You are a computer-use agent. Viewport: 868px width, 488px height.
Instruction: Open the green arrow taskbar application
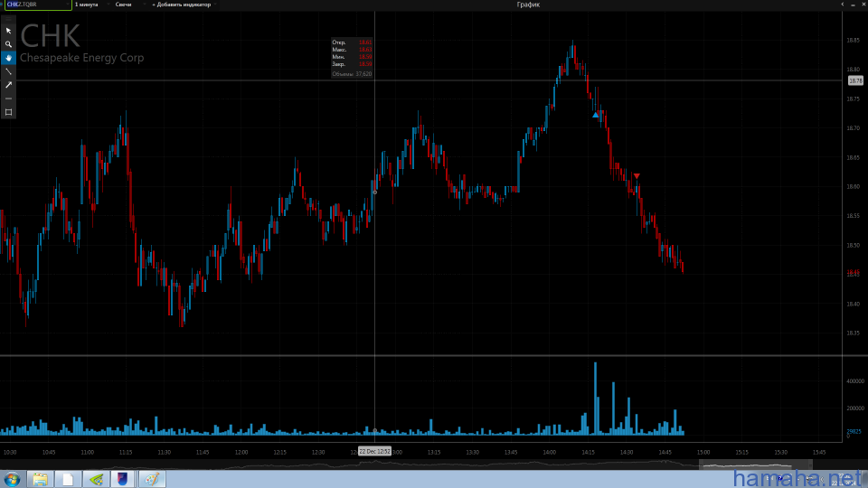96,479
